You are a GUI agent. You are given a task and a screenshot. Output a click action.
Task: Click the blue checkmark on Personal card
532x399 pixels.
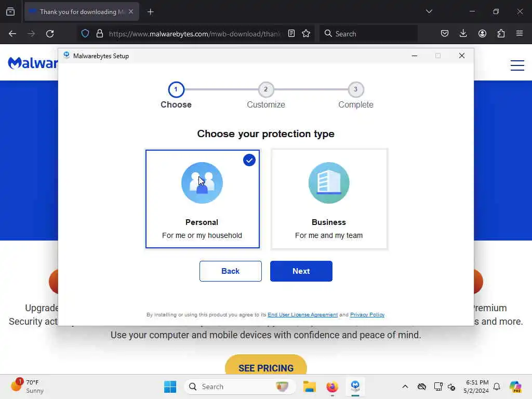(x=249, y=160)
